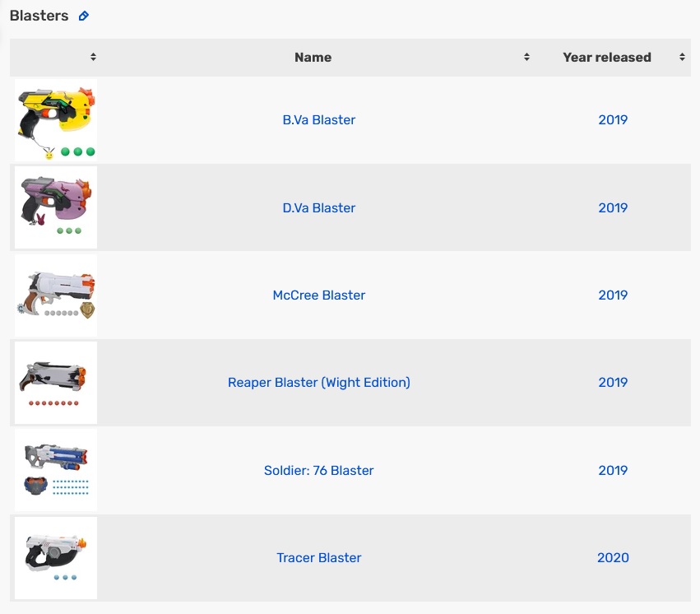Open the McCree Blaster link

pyautogui.click(x=319, y=295)
